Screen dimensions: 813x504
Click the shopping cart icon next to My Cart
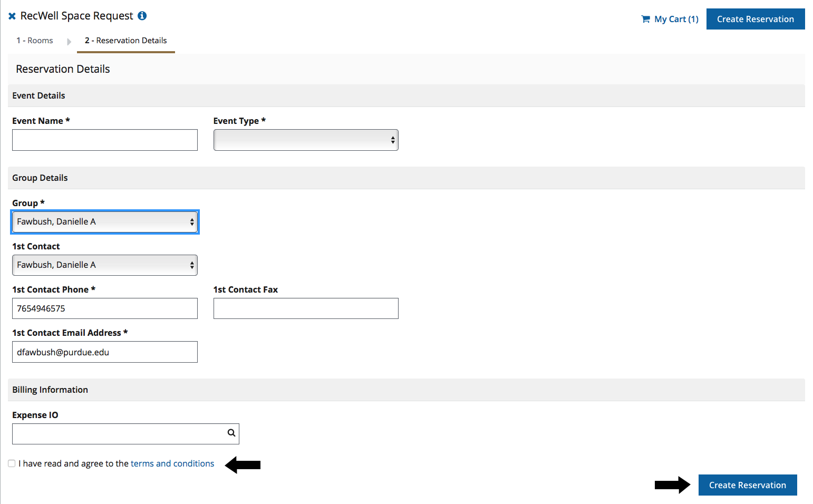645,18
